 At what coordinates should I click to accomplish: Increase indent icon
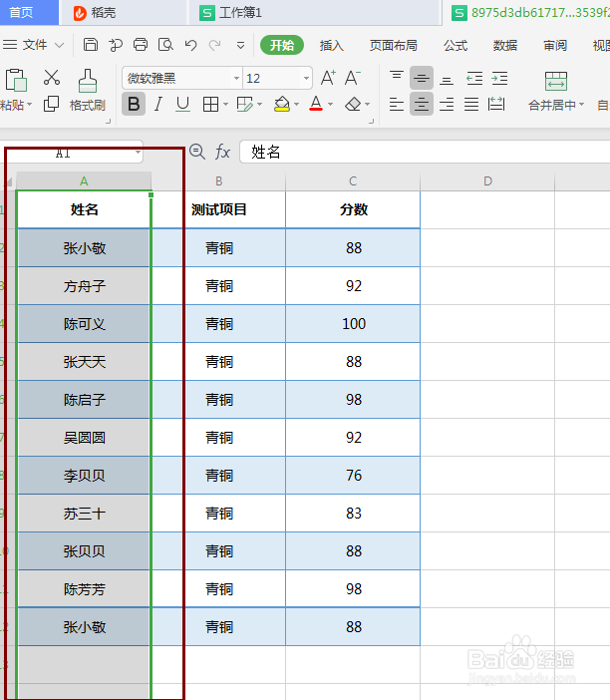(x=499, y=79)
